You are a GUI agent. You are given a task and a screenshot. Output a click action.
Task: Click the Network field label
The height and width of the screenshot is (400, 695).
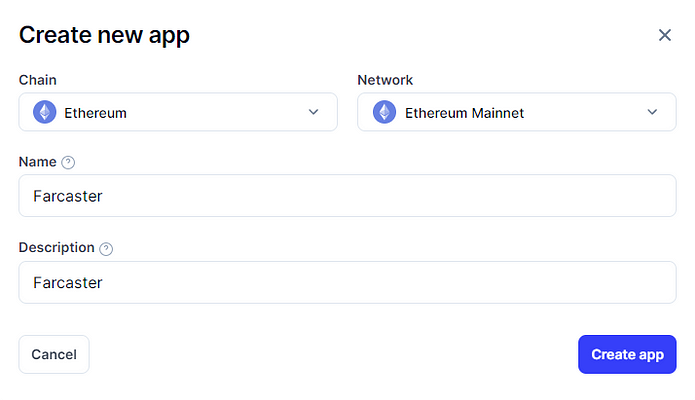(x=385, y=80)
